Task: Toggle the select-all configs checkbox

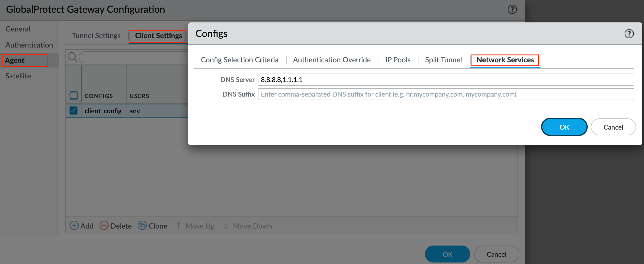Action: click(x=74, y=95)
